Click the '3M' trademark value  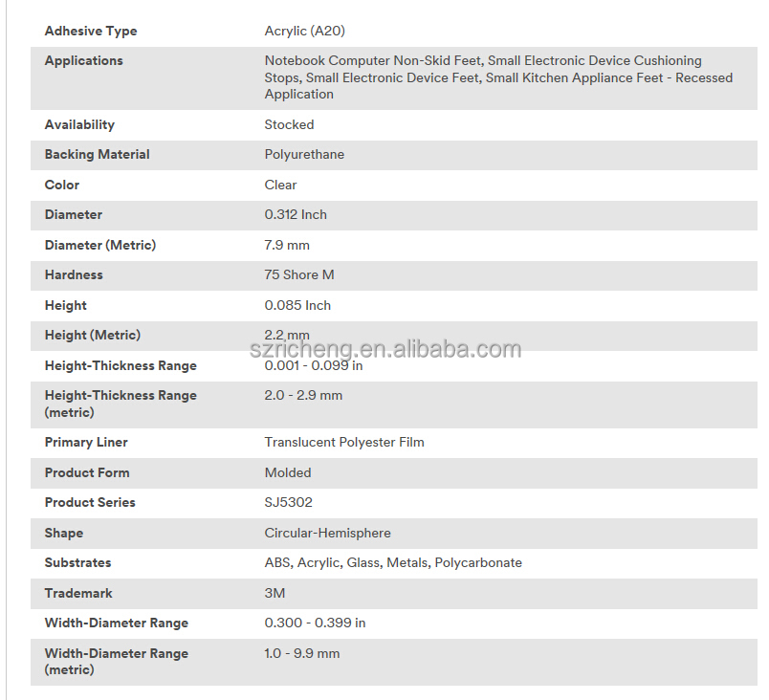pos(275,593)
